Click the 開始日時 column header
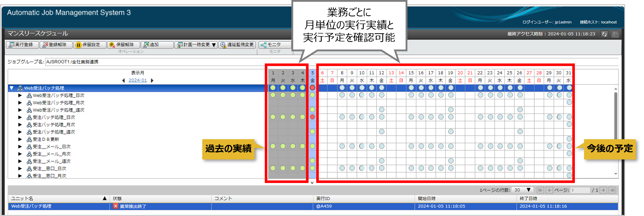This screenshot has width=644, height=216. (466, 199)
